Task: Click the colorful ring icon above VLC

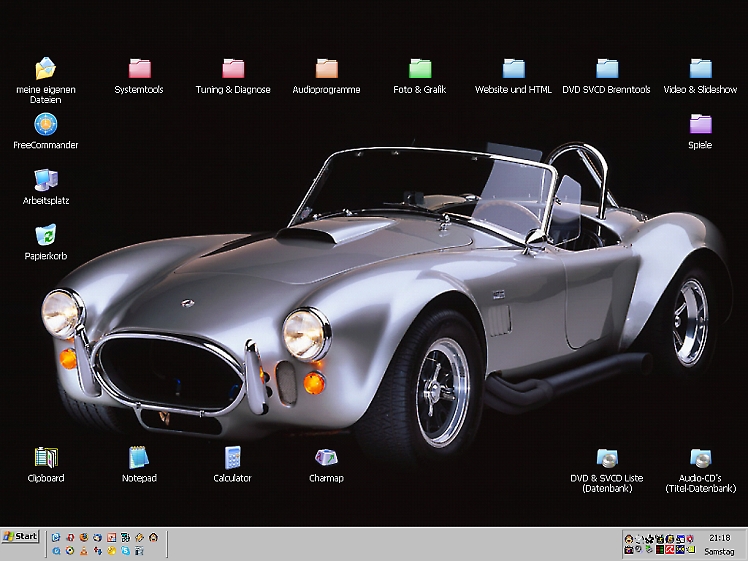Action: click(70, 551)
